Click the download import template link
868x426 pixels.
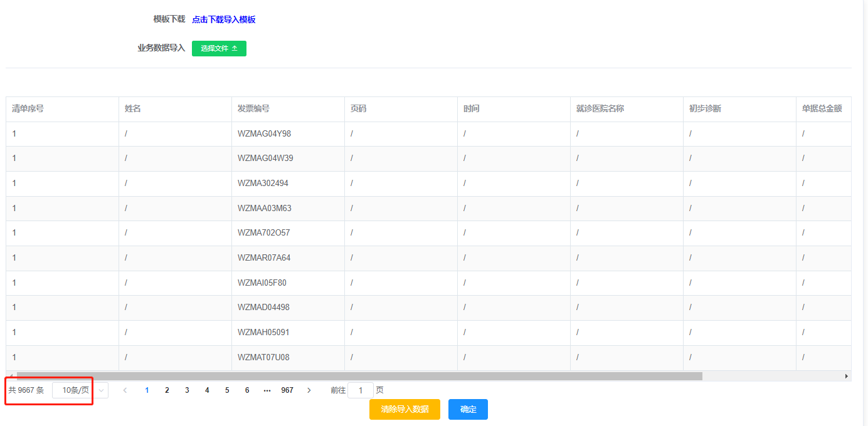tap(223, 19)
